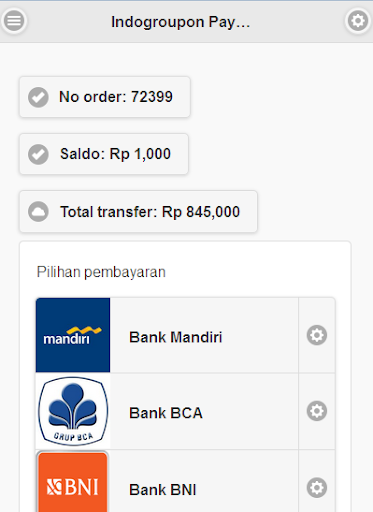
Task: Click the gear icon beside Bank Mandiri
Action: tap(317, 335)
